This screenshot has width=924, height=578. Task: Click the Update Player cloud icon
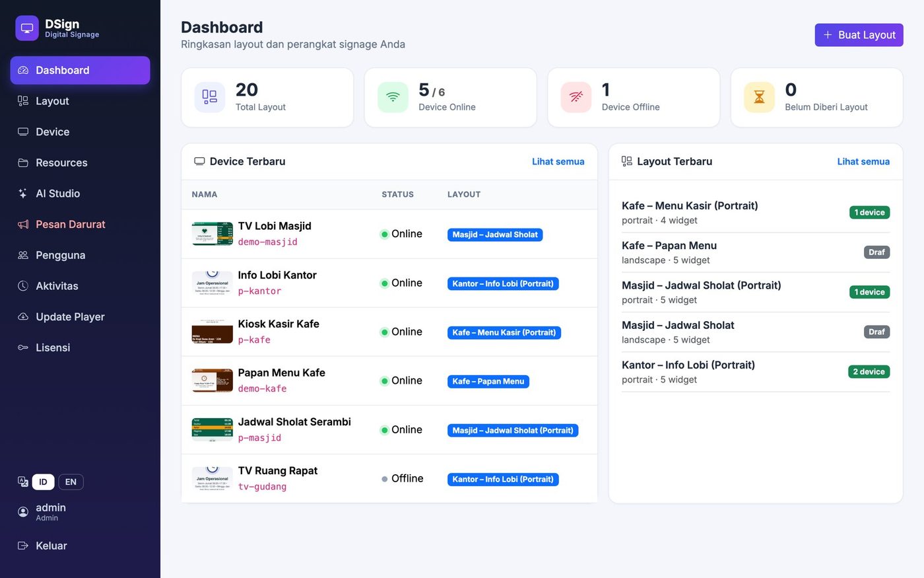(23, 316)
